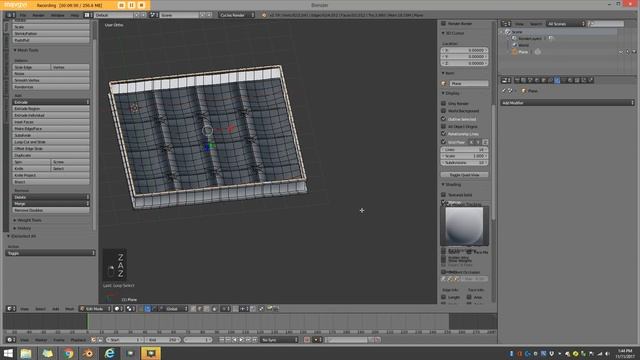
Task: Click the Inset Faces button
Action: click(51, 122)
